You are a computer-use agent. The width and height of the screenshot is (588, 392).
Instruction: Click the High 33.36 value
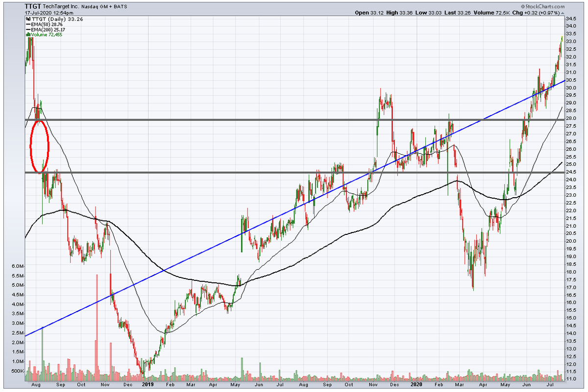[399, 13]
